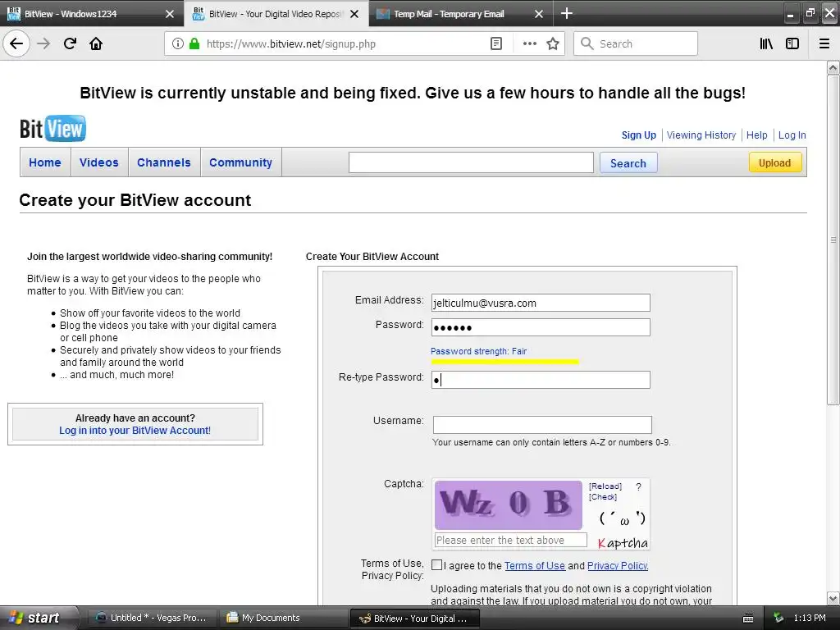Open page actions three-dots menu
Screen dimensions: 840x630
tap(530, 44)
